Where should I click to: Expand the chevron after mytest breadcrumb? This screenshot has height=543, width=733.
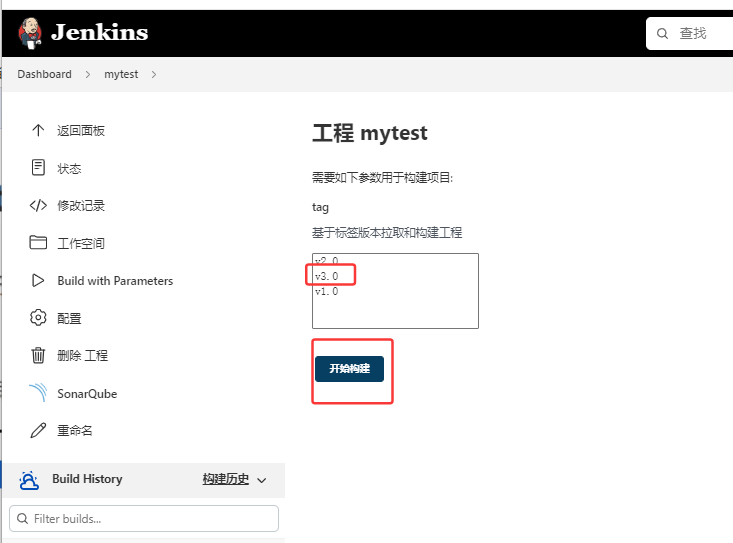click(154, 75)
